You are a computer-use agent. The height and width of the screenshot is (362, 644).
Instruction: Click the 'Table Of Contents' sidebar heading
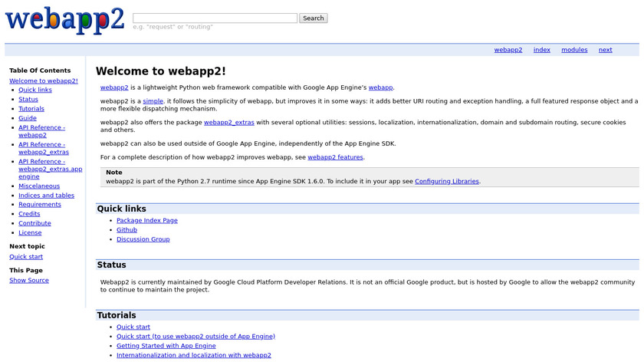coord(40,71)
